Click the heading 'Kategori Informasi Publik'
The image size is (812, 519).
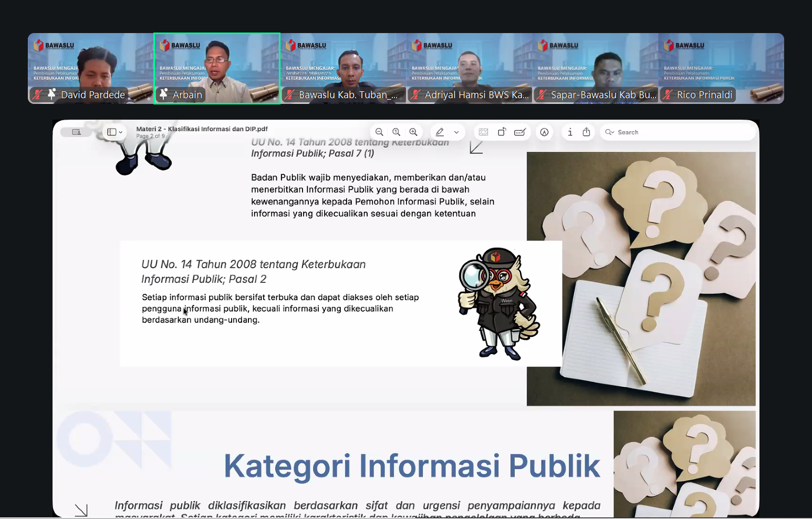click(412, 465)
